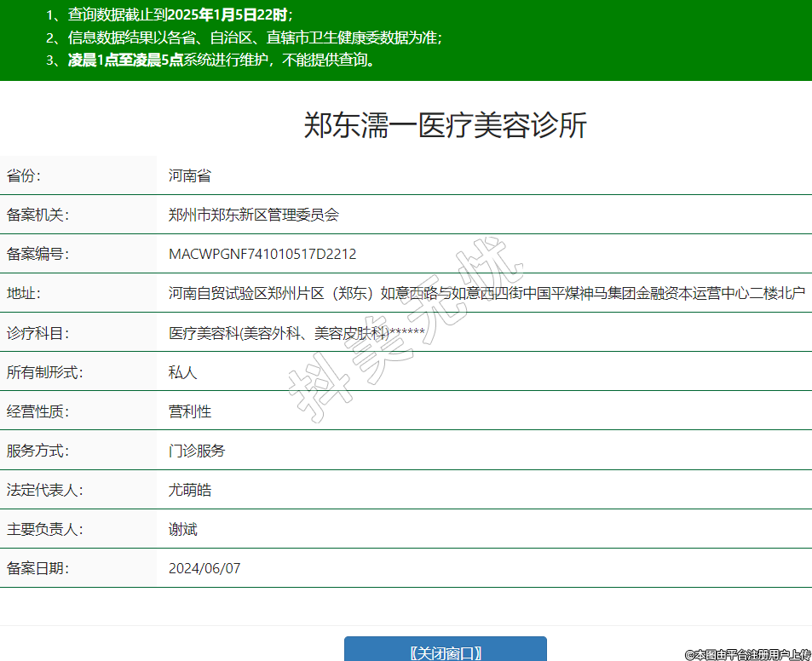Click the 郑州市郑东新区管理委员会 authority text
The height and width of the screenshot is (661, 812).
[254, 215]
